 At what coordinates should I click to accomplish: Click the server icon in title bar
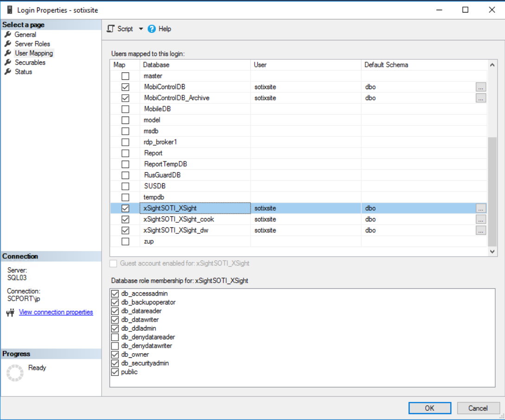point(9,10)
